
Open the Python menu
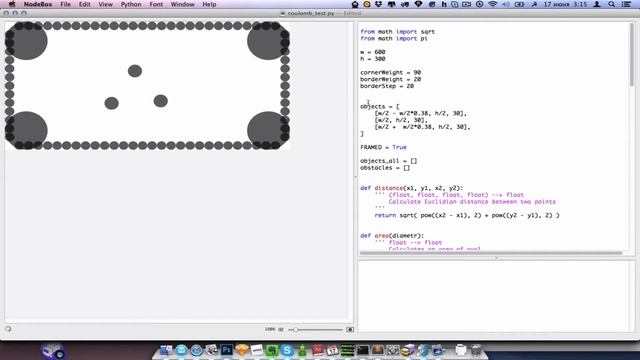coord(131,4)
